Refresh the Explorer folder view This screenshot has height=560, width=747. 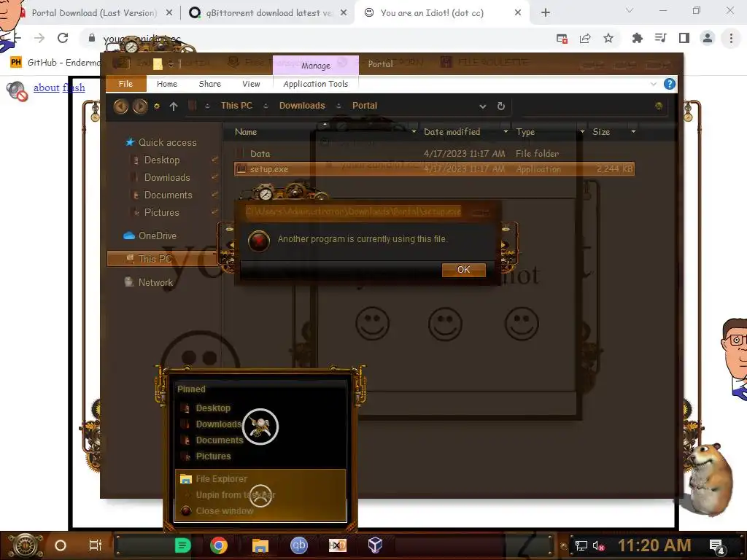[x=500, y=106]
